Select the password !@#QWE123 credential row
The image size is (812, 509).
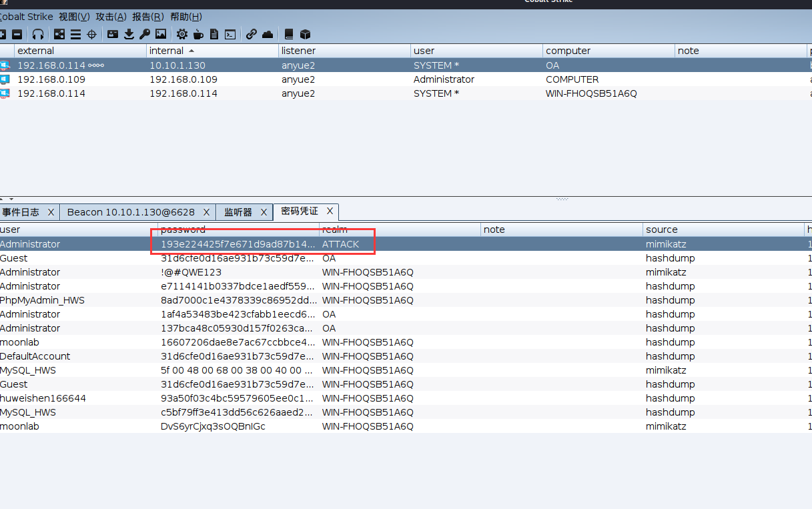[x=406, y=272]
